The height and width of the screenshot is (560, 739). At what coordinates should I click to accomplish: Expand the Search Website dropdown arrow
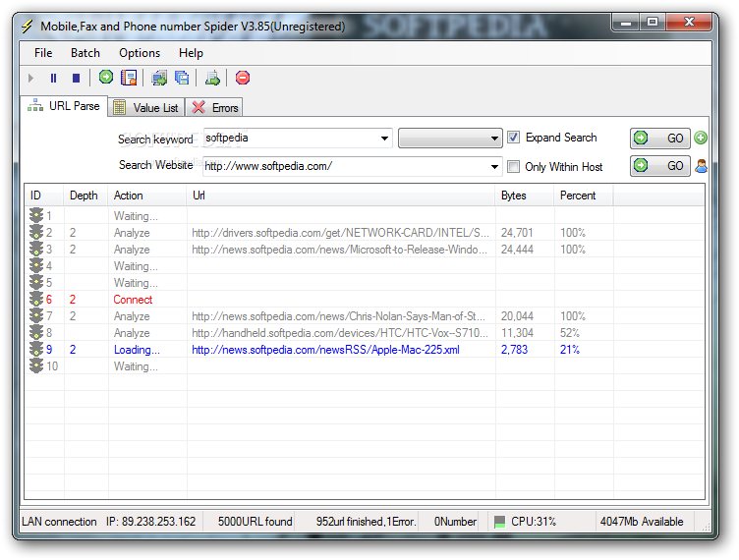coord(494,167)
